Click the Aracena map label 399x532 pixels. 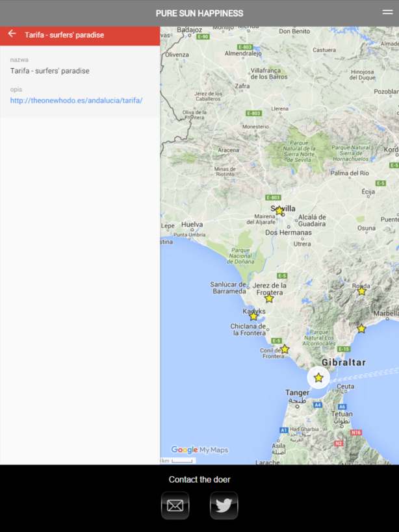[x=228, y=149]
